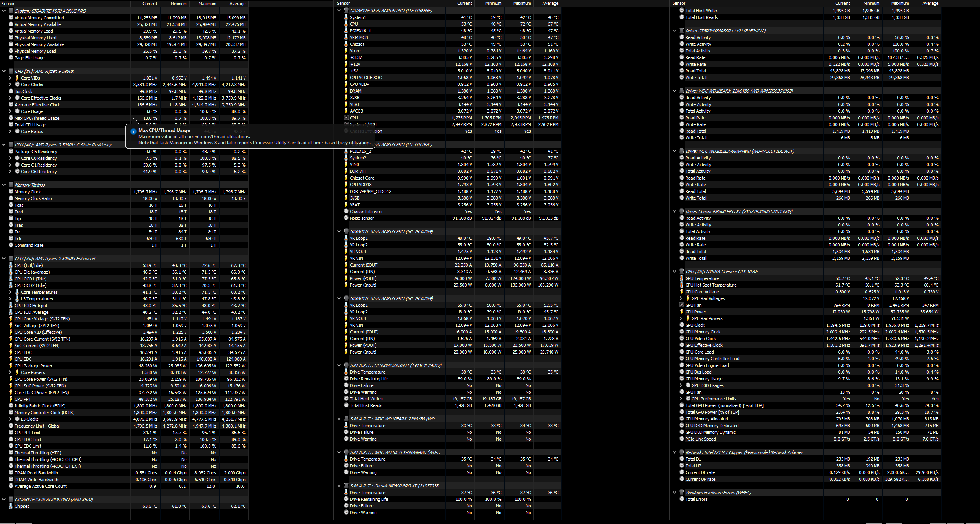Expand the GPU Rail Voltages row
This screenshot has height=524, width=980.
[681, 298]
